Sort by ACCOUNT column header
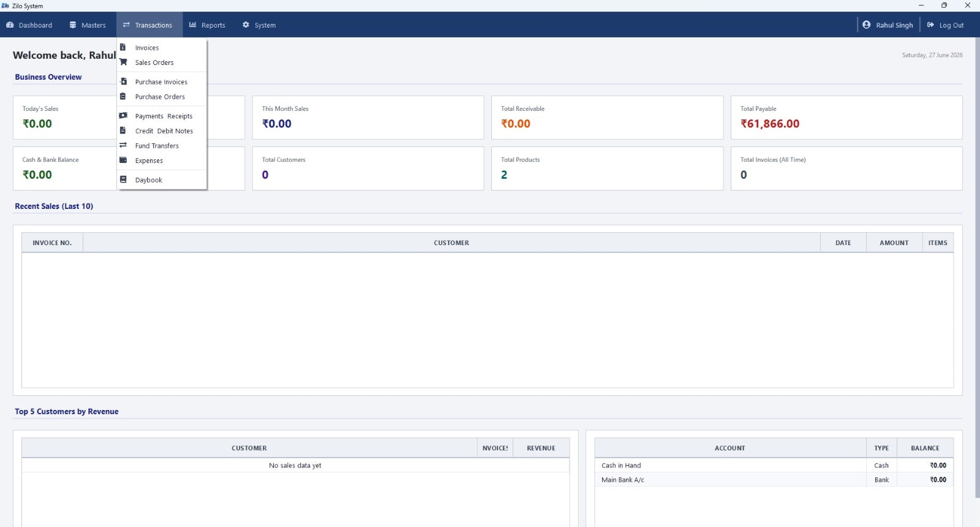The height and width of the screenshot is (527, 980). (730, 448)
